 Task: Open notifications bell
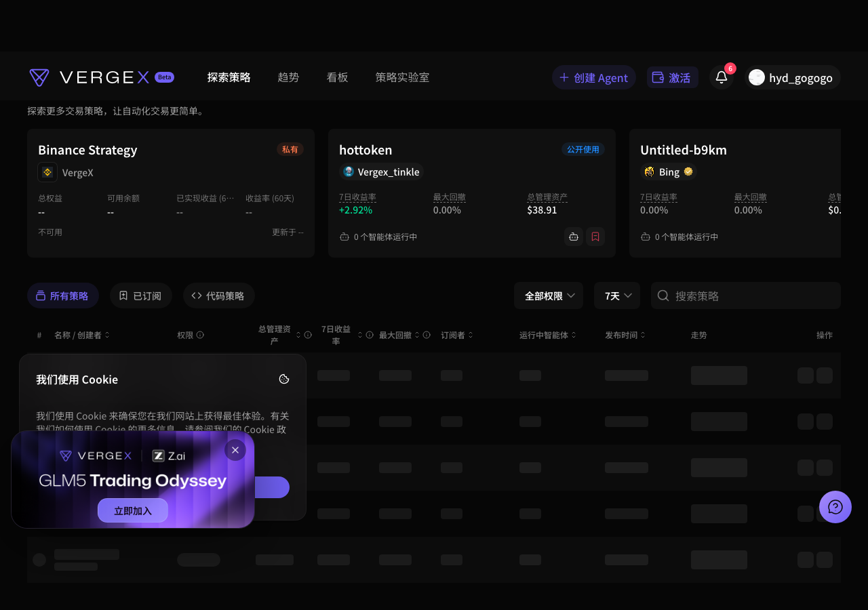tap(722, 77)
